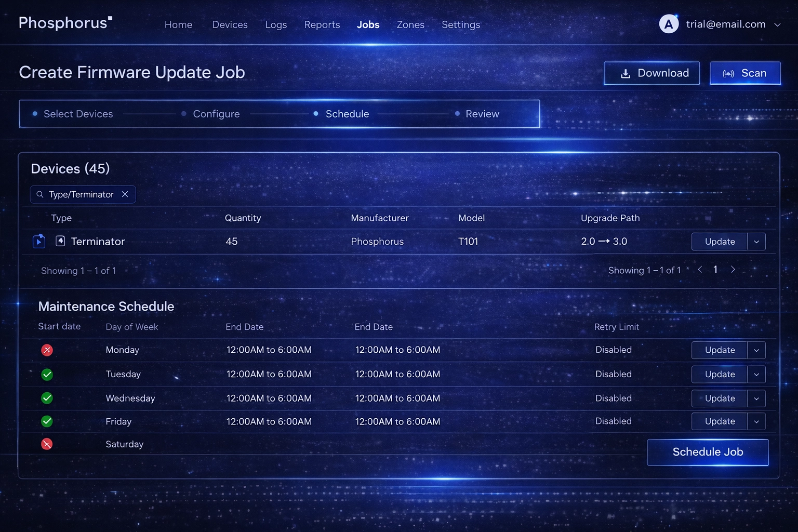Click the search icon in the filter chip
Image resolution: width=798 pixels, height=532 pixels.
pyautogui.click(x=40, y=194)
